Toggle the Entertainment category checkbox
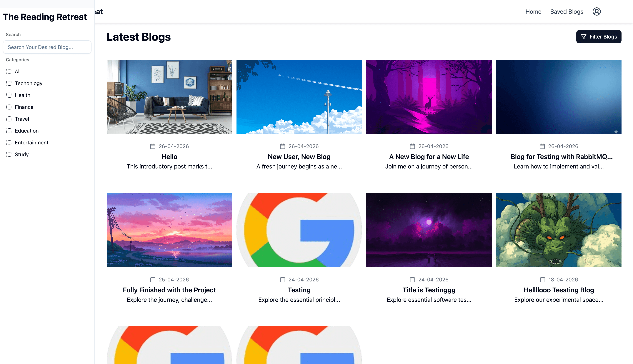Image resolution: width=633 pixels, height=364 pixels. point(9,143)
